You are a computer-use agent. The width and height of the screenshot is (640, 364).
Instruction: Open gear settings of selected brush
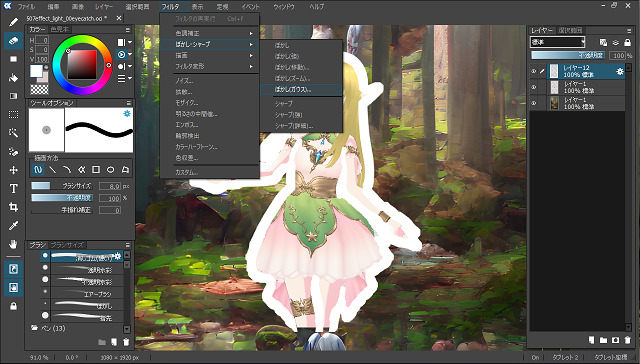pyautogui.click(x=118, y=256)
